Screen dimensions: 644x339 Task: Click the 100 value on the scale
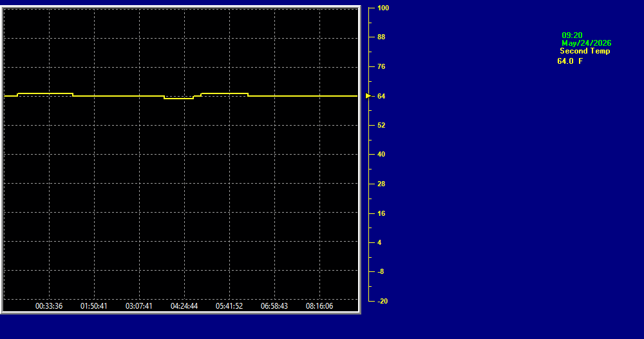pyautogui.click(x=383, y=8)
